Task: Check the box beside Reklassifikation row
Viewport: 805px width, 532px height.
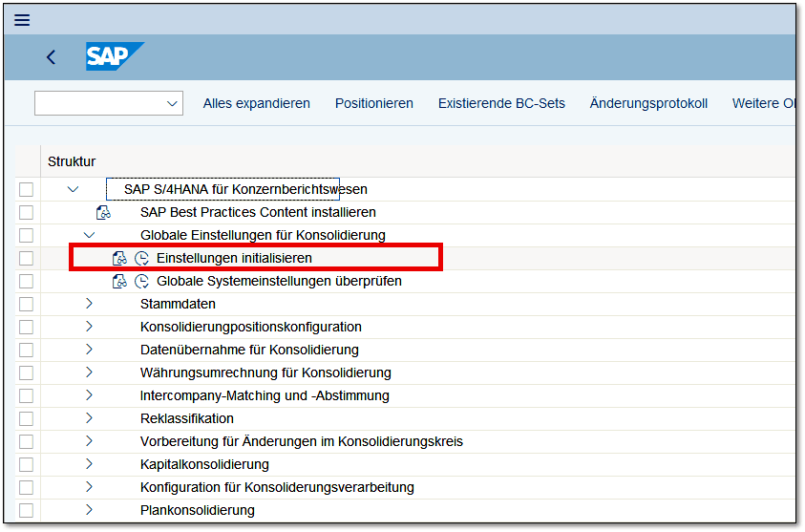Action: 26,418
